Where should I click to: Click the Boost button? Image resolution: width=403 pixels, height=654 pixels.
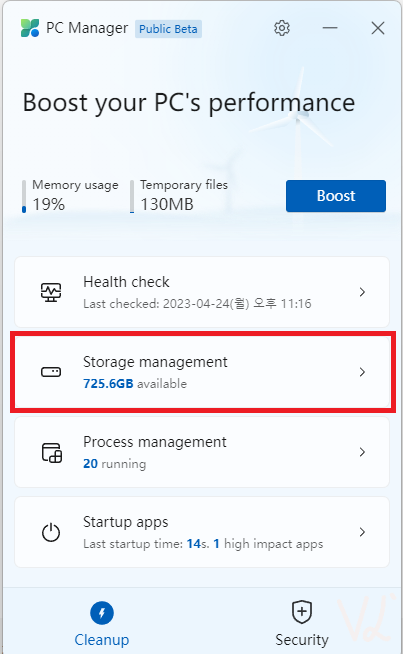(x=336, y=196)
